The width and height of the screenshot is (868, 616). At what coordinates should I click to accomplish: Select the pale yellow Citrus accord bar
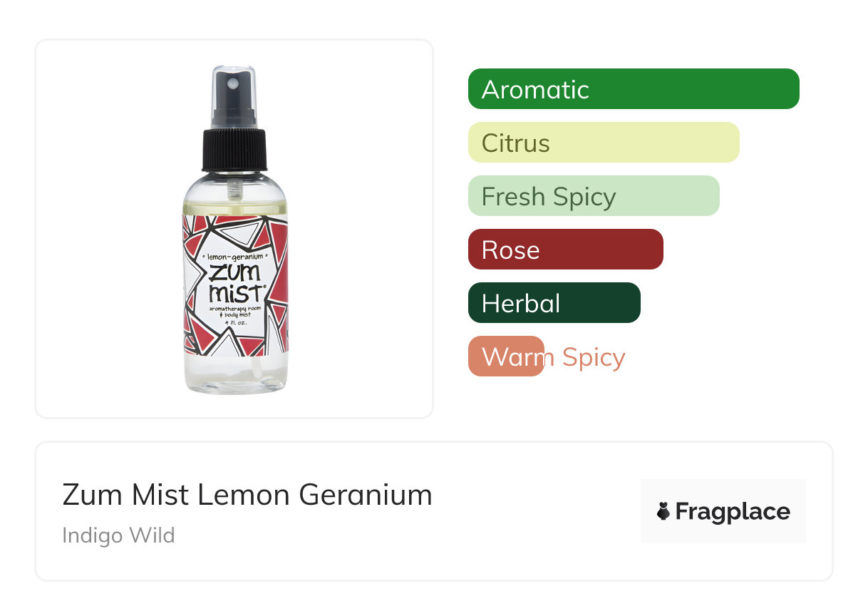603,143
